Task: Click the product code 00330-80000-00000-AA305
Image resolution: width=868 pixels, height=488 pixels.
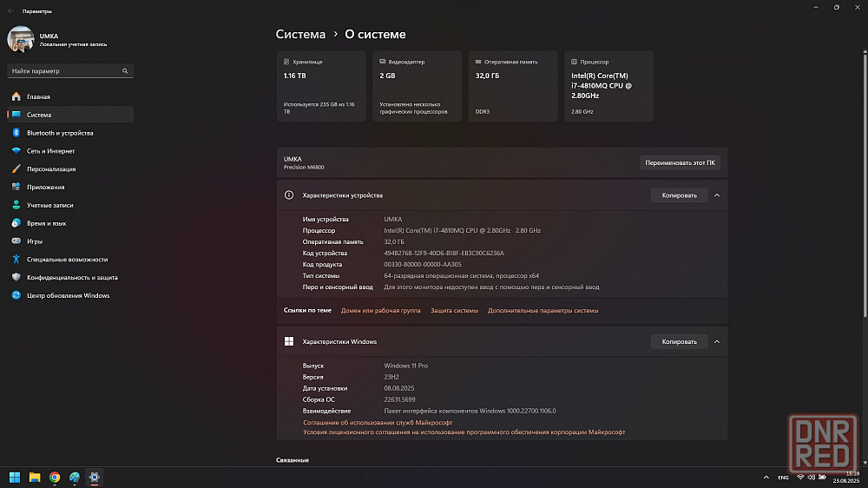Action: (423, 265)
